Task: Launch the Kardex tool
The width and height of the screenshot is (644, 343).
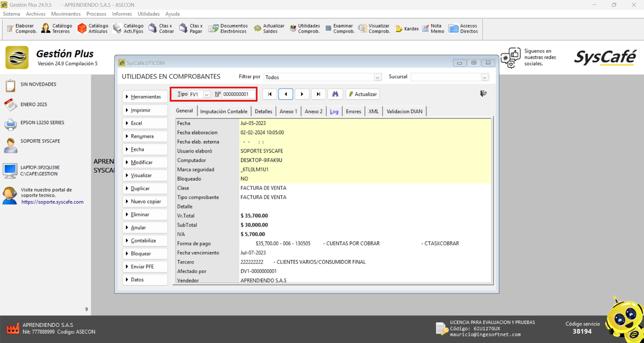Action: (x=407, y=29)
